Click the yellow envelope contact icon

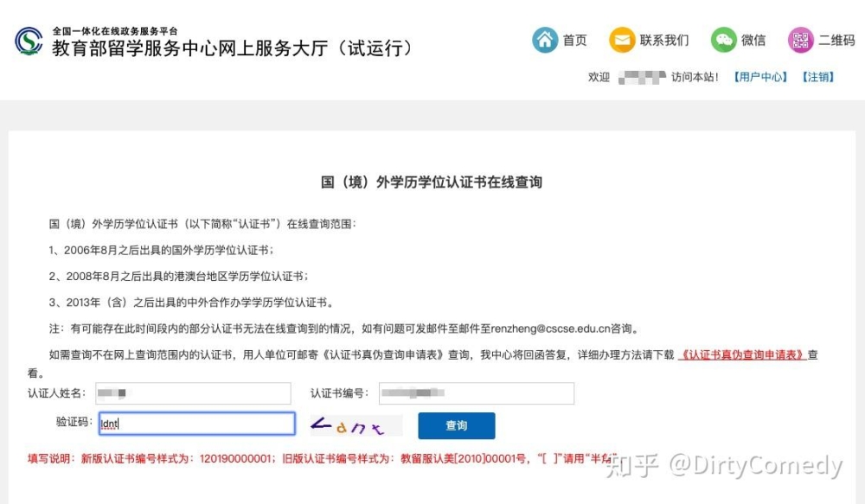[622, 41]
